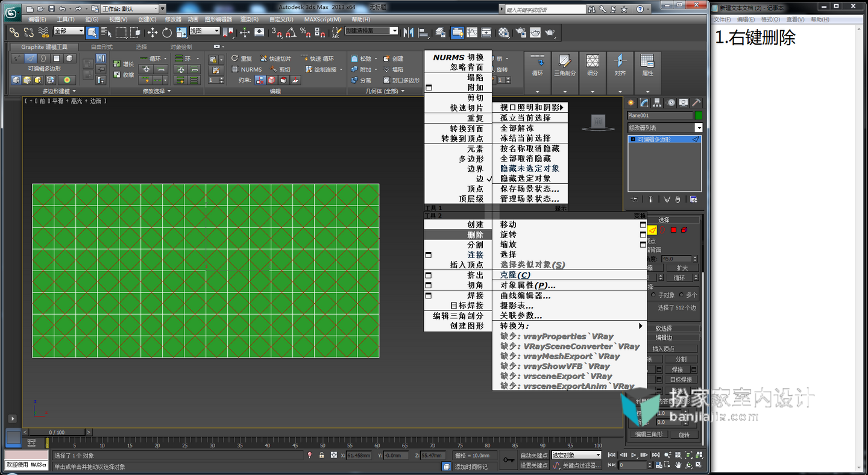Open the 连接 settings box in quad menu
Viewport: 868px width, 475px height.
429,255
